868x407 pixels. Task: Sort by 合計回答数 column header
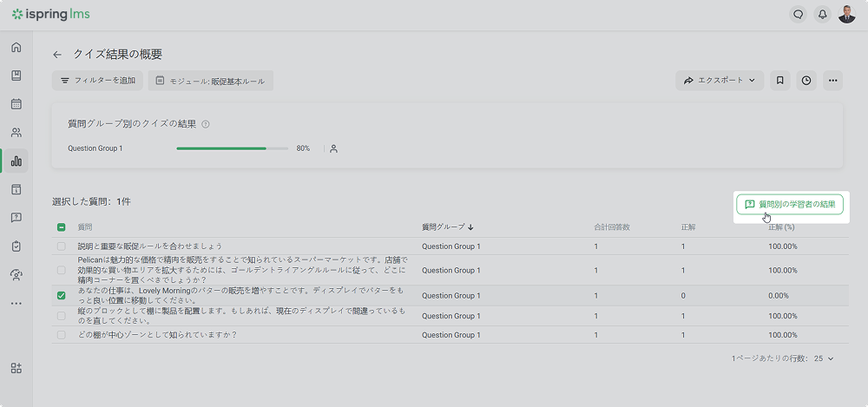click(612, 227)
